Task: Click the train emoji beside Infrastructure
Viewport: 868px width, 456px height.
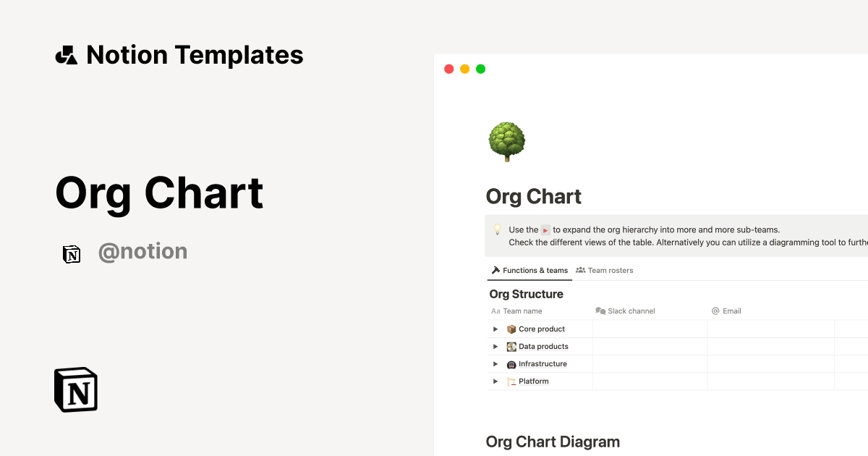Action: (x=512, y=363)
